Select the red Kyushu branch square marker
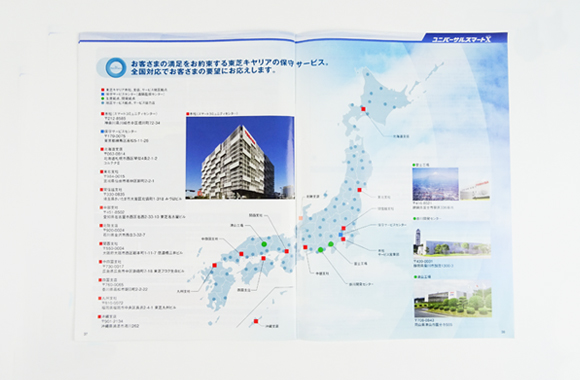This screenshot has width=580, height=380. pyautogui.click(x=214, y=265)
